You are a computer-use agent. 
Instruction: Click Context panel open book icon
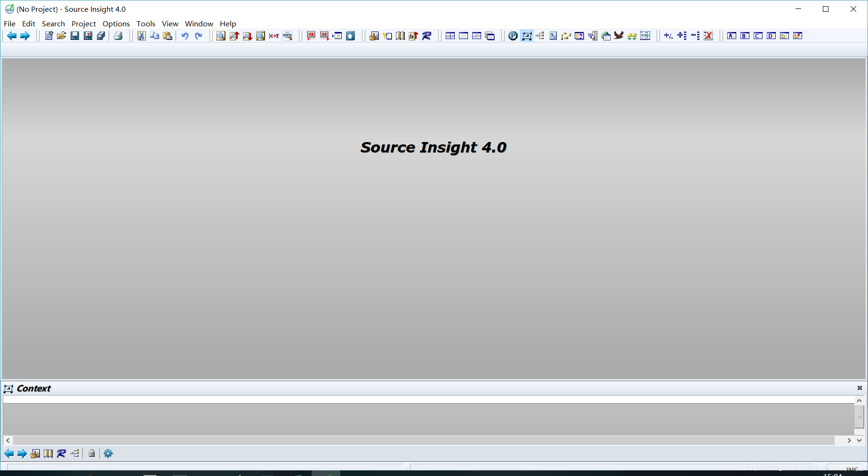pyautogui.click(x=48, y=453)
